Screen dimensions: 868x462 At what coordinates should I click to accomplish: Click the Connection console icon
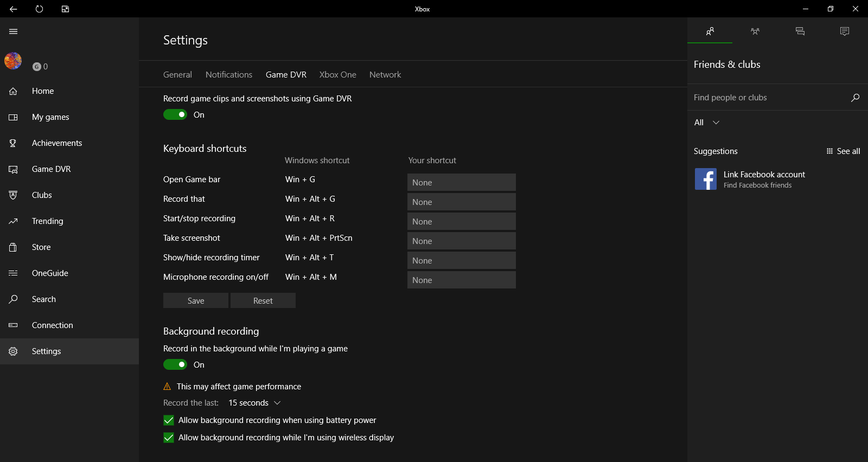pos(13,325)
